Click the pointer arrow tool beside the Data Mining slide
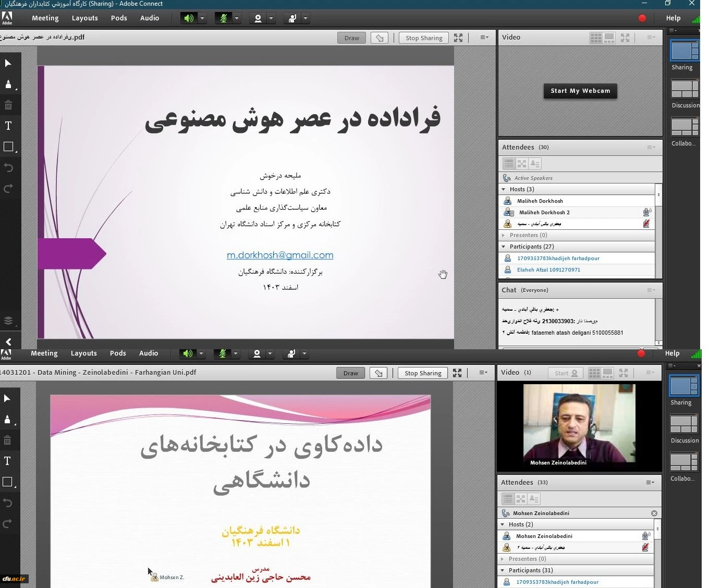The image size is (709, 588). (7, 398)
